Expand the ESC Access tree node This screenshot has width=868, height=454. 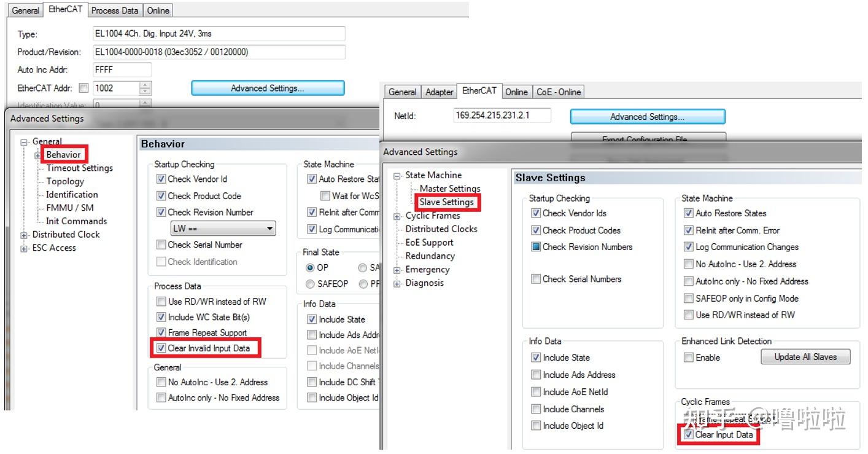(x=23, y=248)
